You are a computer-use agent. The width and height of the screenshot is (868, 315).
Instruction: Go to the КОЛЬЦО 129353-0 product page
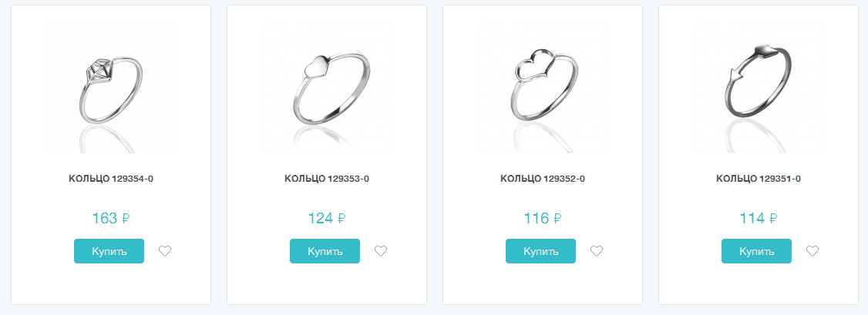327,179
